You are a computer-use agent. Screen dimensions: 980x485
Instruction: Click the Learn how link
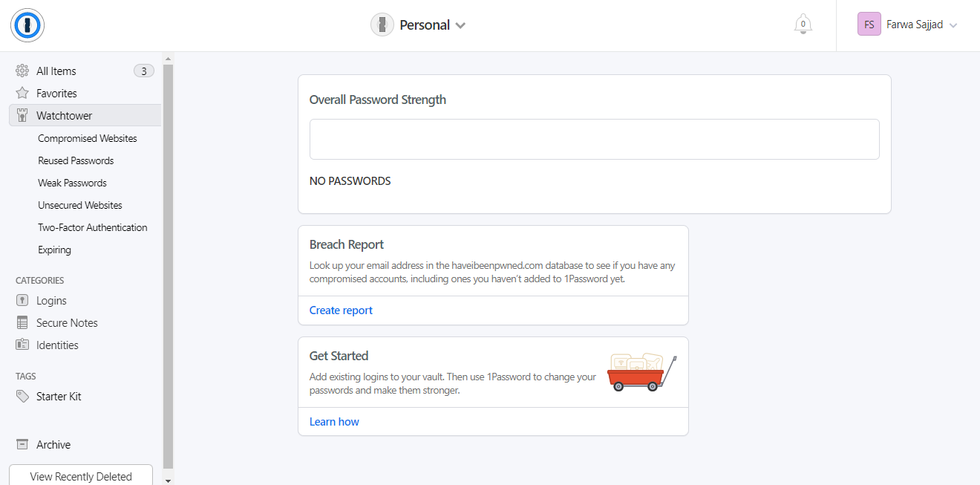coord(334,422)
